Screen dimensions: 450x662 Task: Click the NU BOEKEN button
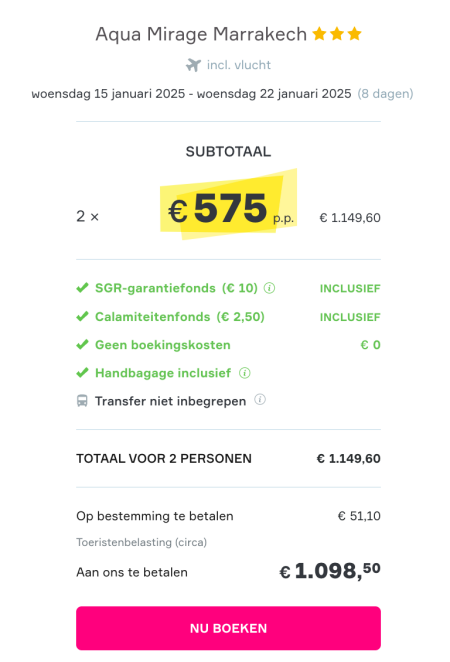pyautogui.click(x=228, y=628)
